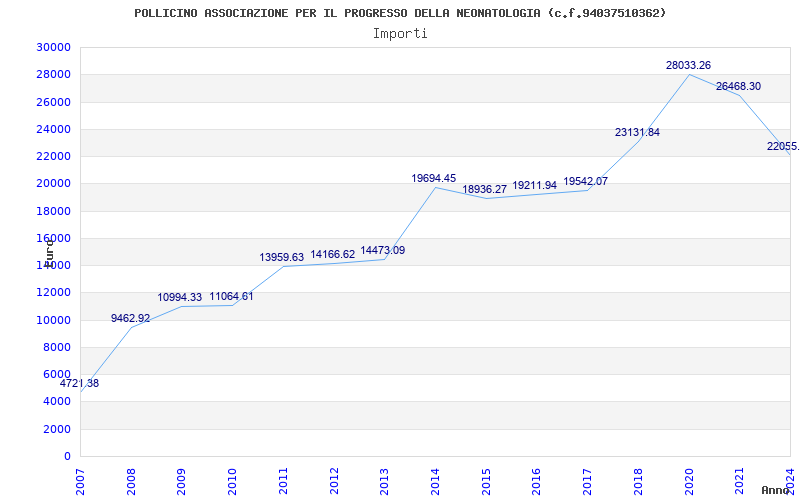The width and height of the screenshot is (800, 500).
Task: Click the data label 9462.92
Action: [x=131, y=318]
